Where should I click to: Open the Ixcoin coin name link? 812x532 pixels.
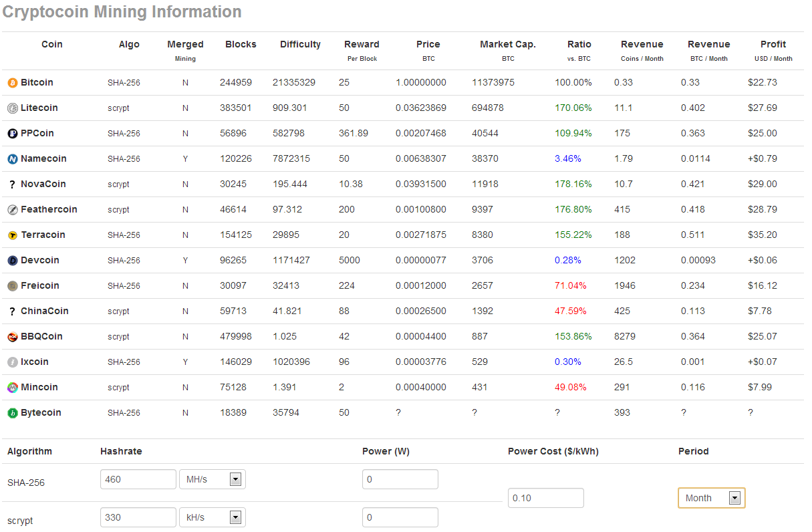click(x=35, y=362)
